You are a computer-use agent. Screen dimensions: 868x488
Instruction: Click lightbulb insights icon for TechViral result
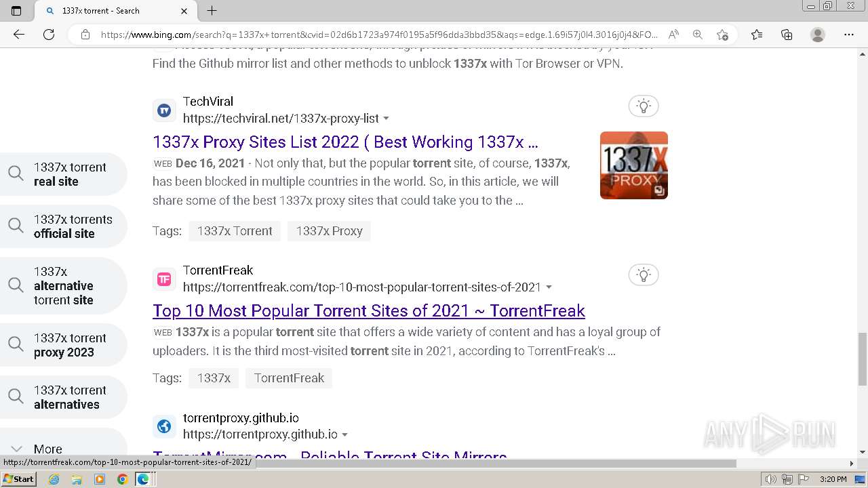pyautogui.click(x=644, y=106)
